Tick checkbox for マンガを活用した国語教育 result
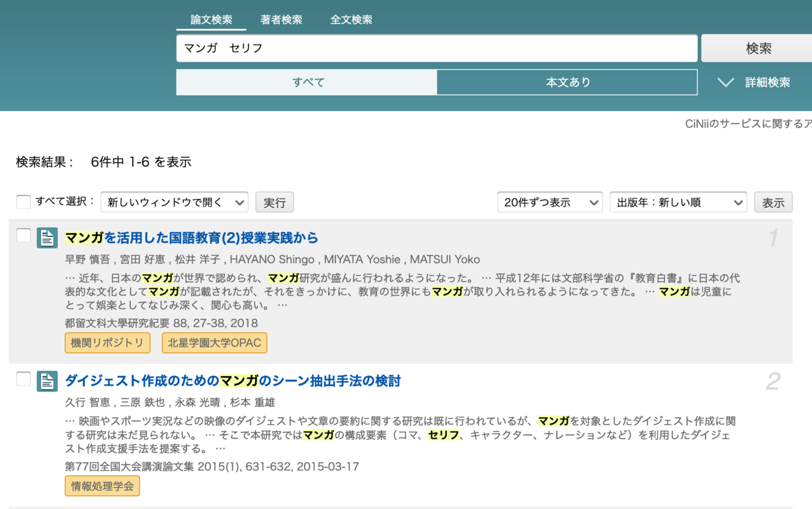Viewport: 812px width, 509px height. tap(23, 236)
